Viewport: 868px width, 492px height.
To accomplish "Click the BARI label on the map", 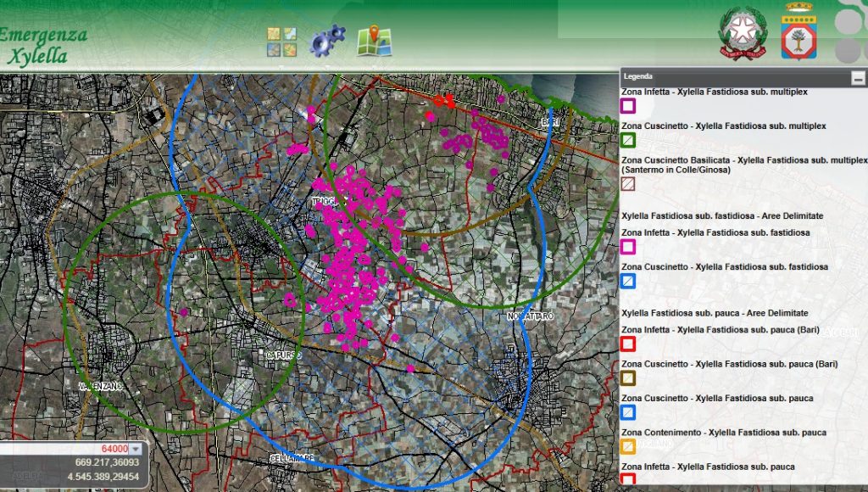I will (549, 122).
